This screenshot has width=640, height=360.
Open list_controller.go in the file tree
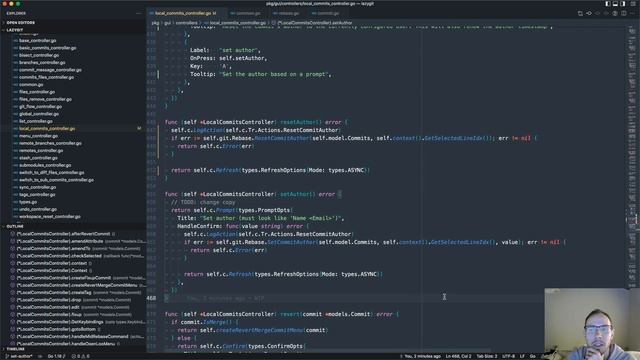[36, 122]
